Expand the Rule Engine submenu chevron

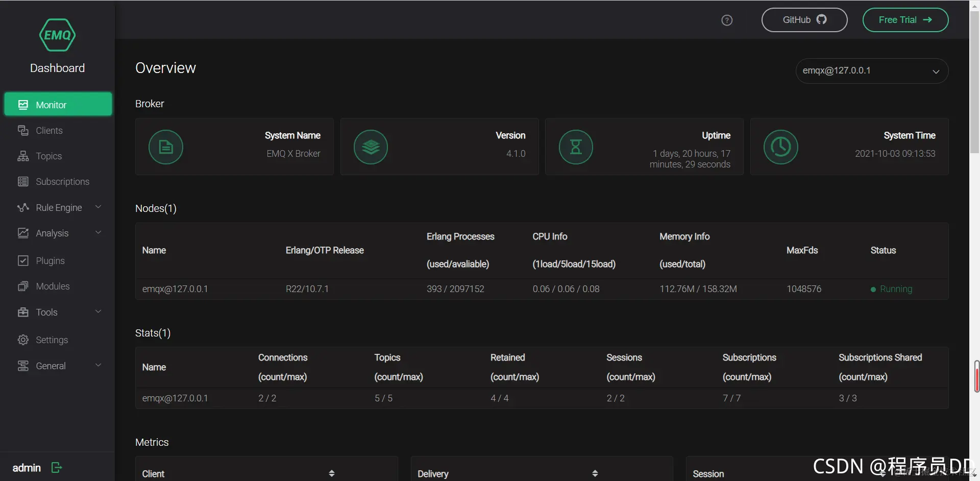99,207
